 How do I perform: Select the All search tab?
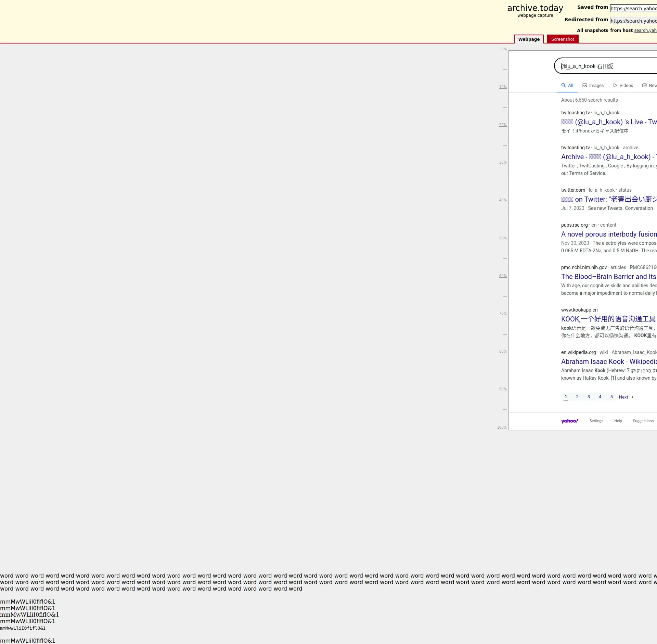[x=567, y=86]
